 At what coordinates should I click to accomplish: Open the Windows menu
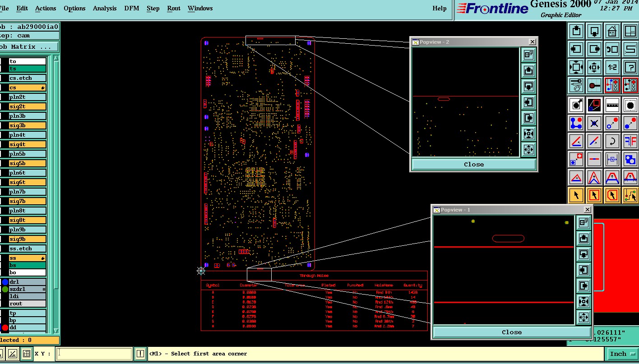click(200, 8)
